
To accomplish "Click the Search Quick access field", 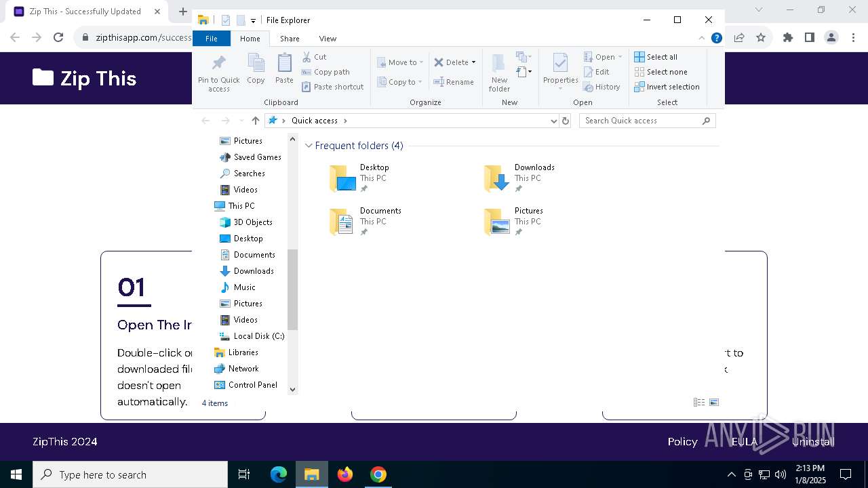I will (647, 121).
